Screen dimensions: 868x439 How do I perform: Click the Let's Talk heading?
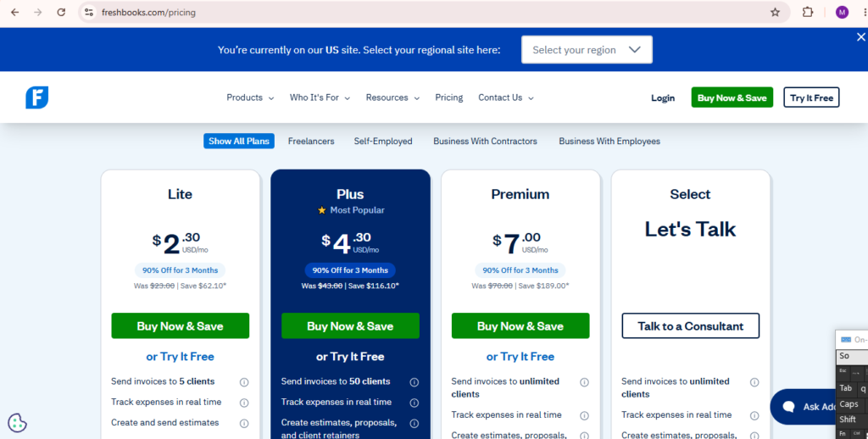tap(690, 229)
